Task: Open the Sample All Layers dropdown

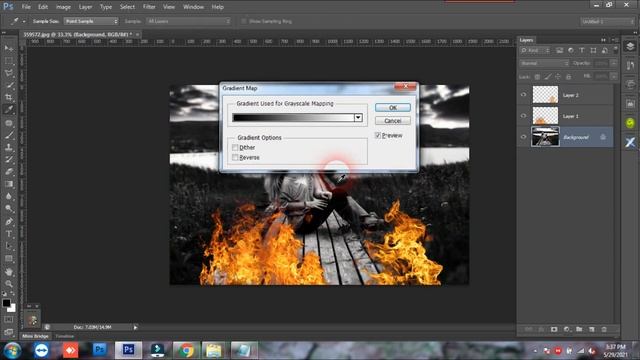Action: point(189,21)
